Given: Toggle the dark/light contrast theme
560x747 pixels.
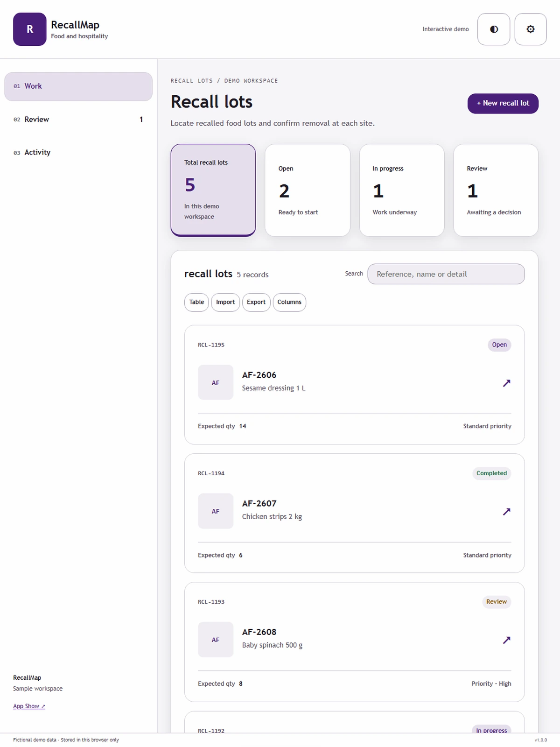Looking at the screenshot, I should (x=494, y=29).
